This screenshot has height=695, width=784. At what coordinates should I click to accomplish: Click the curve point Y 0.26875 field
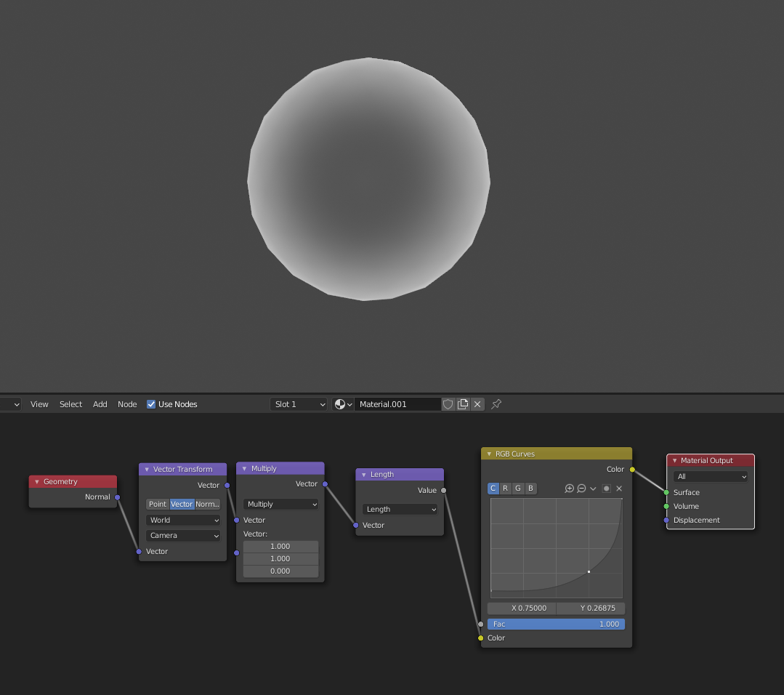[591, 608]
